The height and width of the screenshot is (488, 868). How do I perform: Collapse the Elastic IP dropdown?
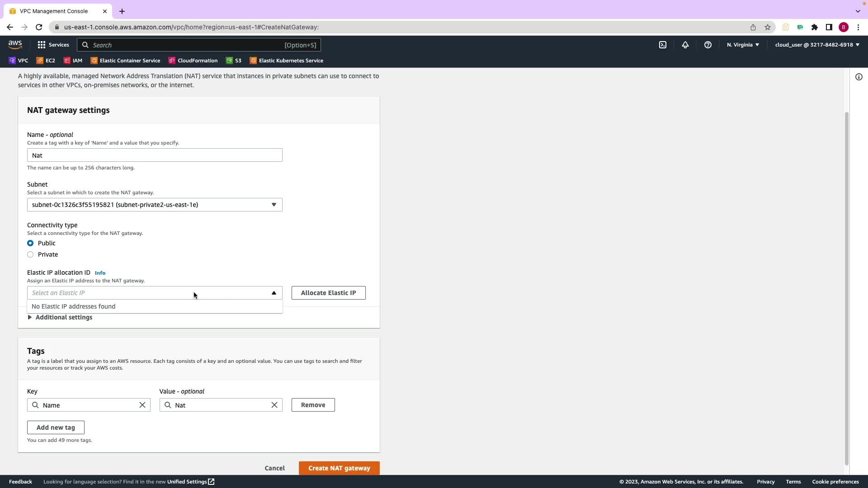274,293
